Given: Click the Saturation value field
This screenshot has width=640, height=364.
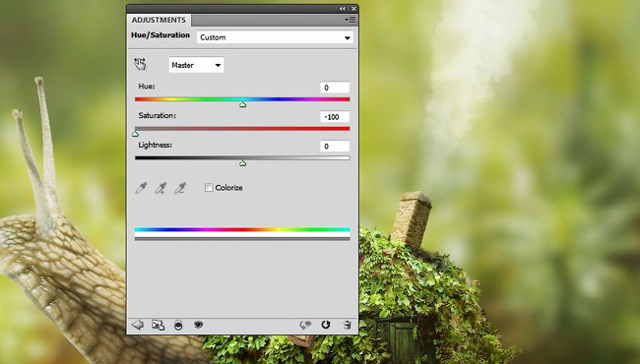Looking at the screenshot, I should click(335, 117).
